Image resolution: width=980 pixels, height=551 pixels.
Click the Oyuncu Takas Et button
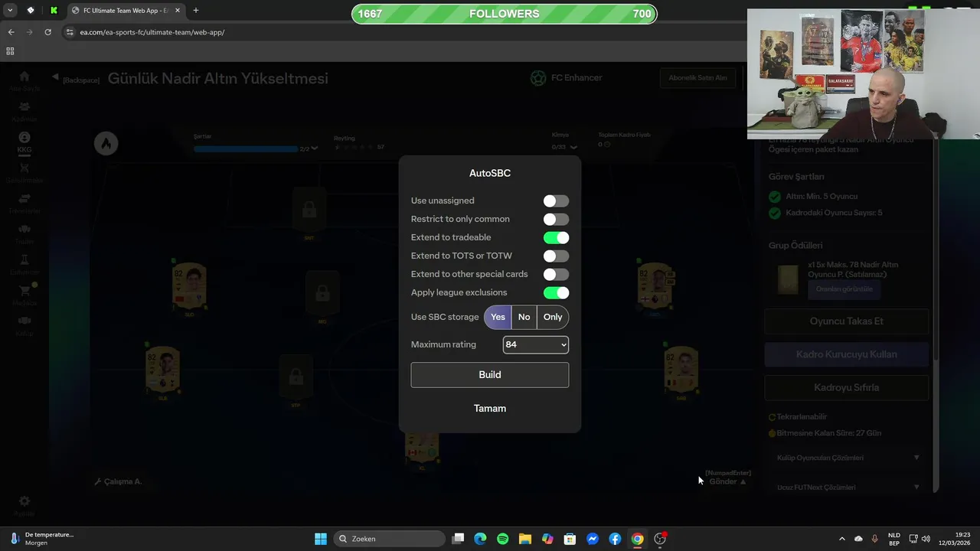tap(846, 321)
